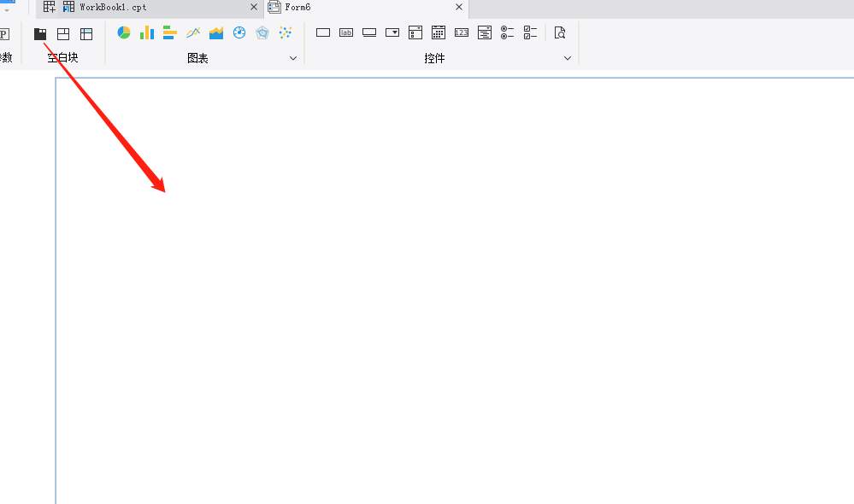Insert a radio button group widget

507,32
